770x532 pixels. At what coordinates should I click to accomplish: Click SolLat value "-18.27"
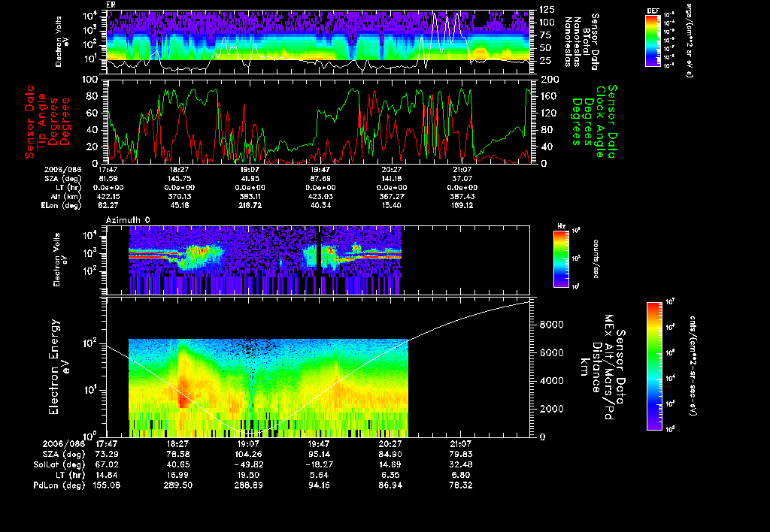pos(319,464)
